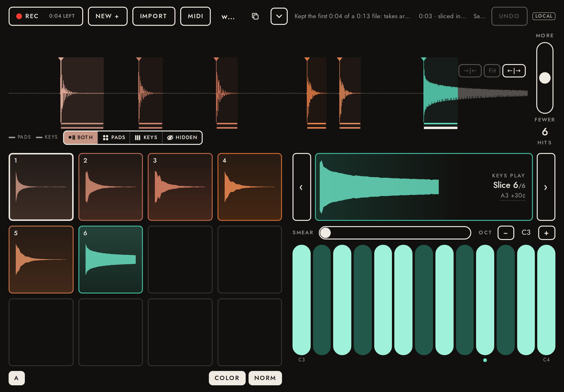Toggle the LOCAL storage badge
This screenshot has height=392, width=564.
544,16
